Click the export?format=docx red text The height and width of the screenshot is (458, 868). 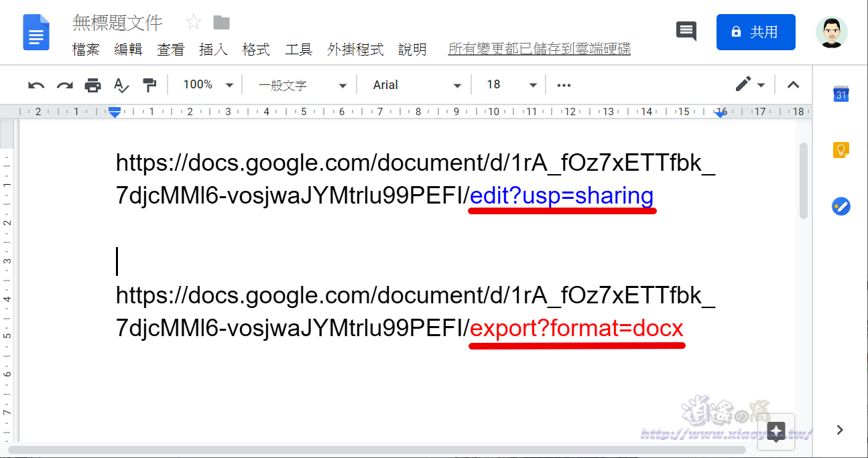click(x=576, y=329)
